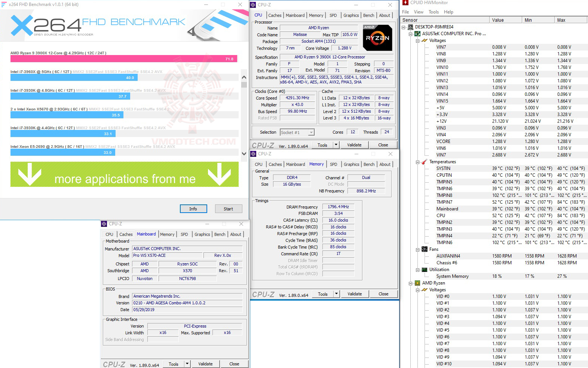Click the Core Speed value 4291.30 MHz
588x368 pixels.
click(297, 98)
